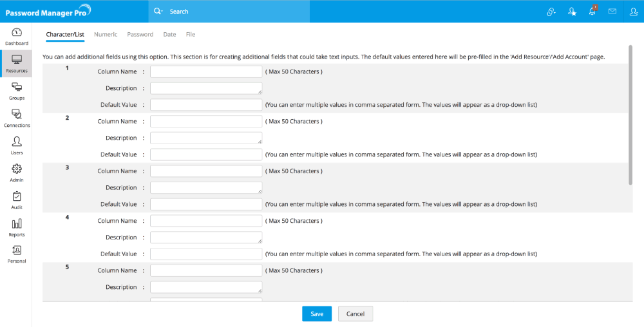This screenshot has height=327, width=644.
Task: Expand the search options dropdown
Action: point(158,11)
